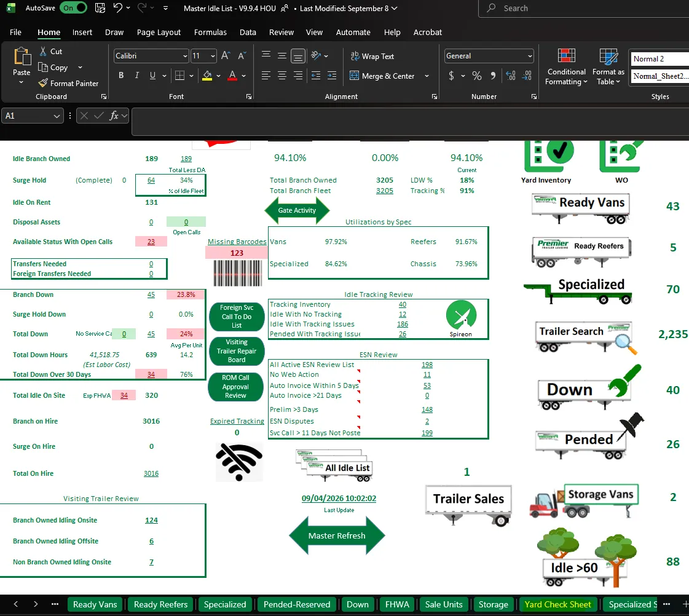Open the Merge & Center dropdown arrow
Image resolution: width=689 pixels, height=616 pixels.
tap(427, 76)
